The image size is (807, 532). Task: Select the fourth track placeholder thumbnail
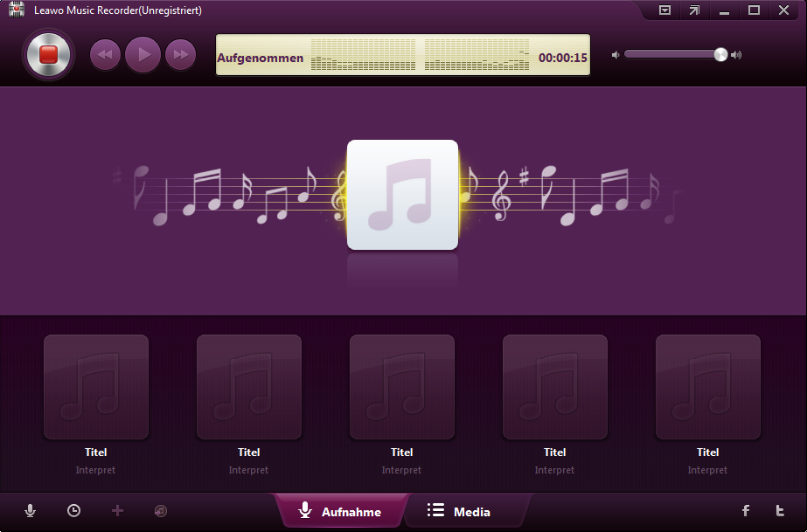click(x=555, y=387)
